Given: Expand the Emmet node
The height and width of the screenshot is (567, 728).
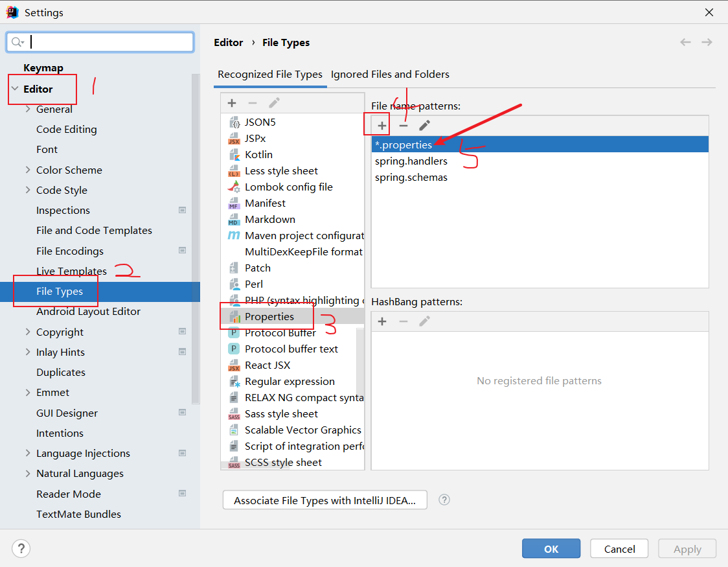Looking at the screenshot, I should (x=28, y=393).
